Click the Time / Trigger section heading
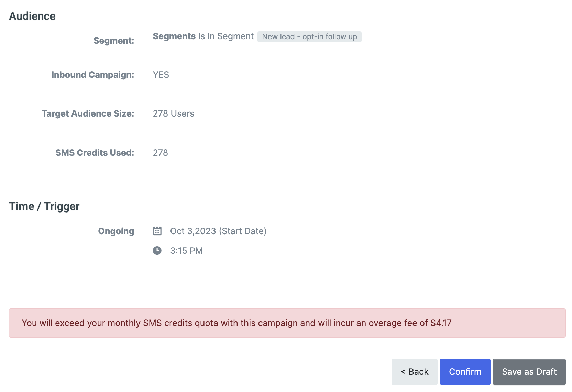The width and height of the screenshot is (572, 392). (x=44, y=206)
